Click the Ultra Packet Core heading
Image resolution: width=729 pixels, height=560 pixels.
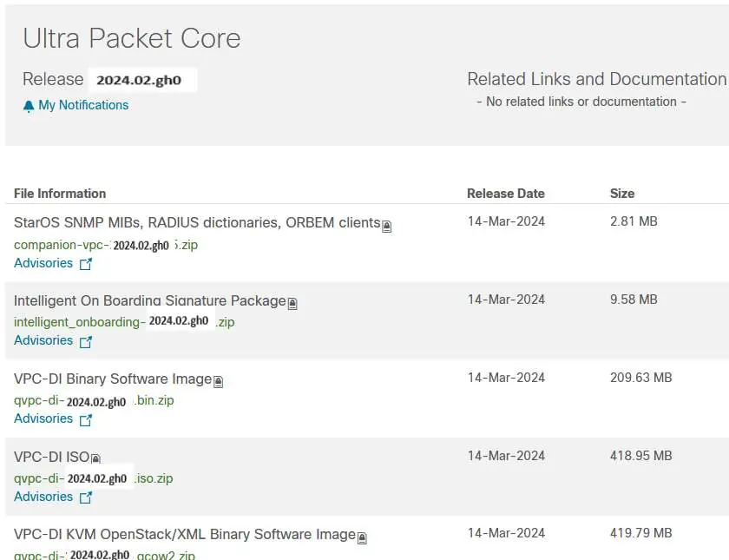[x=132, y=38]
